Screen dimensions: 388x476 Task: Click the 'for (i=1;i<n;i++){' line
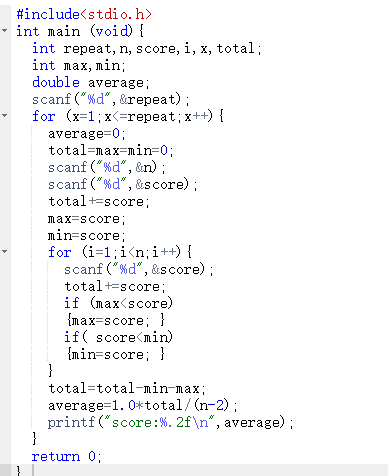(120, 252)
